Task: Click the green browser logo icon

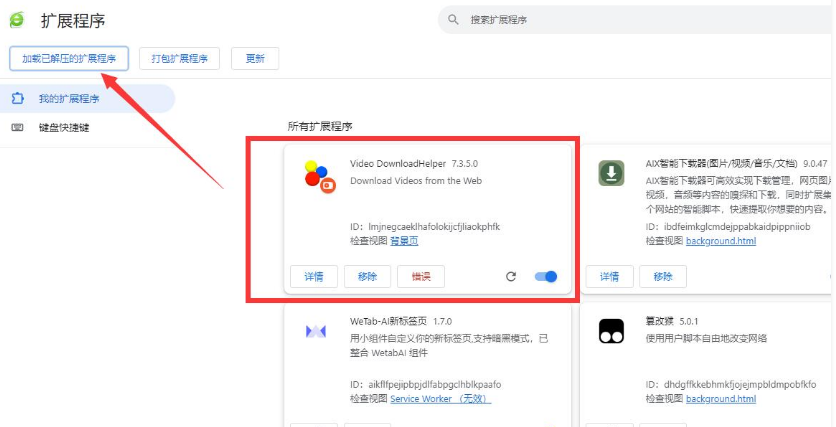Action: [x=17, y=20]
